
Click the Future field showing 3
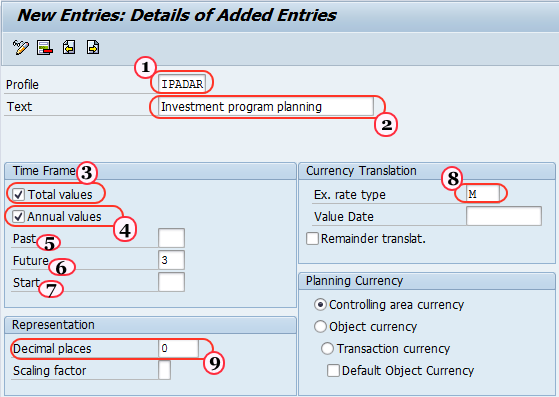(x=171, y=260)
